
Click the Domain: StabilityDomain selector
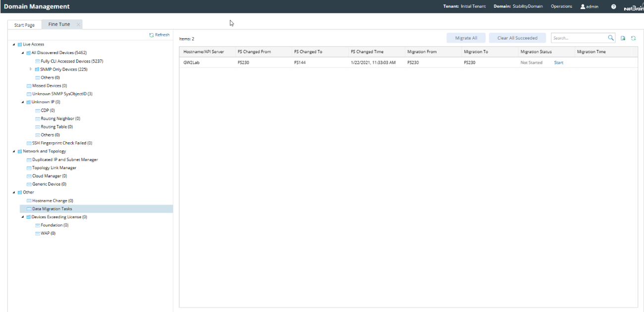click(518, 6)
